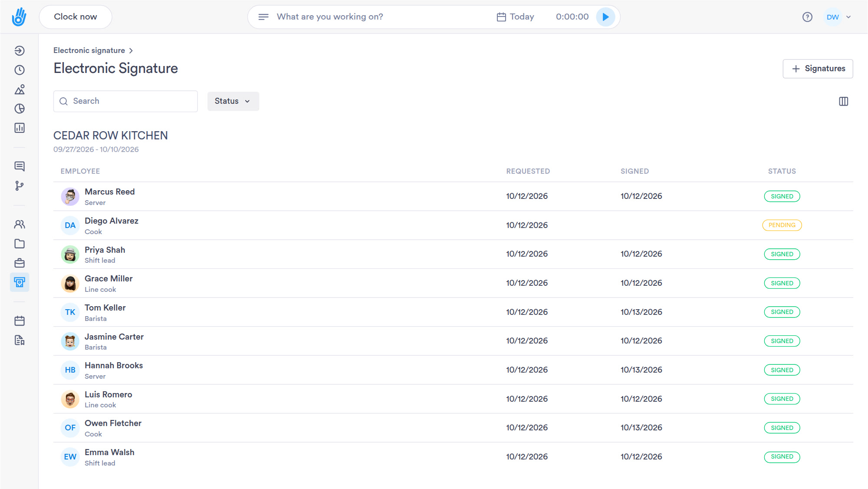The width and height of the screenshot is (868, 489).
Task: Click the Clock now button
Action: [76, 17]
